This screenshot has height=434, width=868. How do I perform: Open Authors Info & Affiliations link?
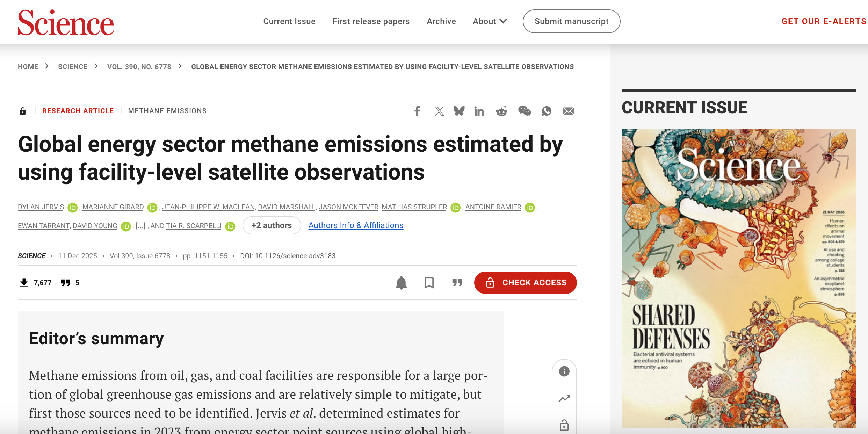(356, 225)
